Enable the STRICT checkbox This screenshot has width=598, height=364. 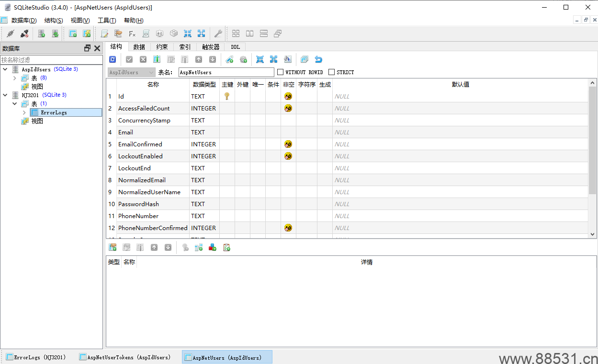[x=331, y=72]
